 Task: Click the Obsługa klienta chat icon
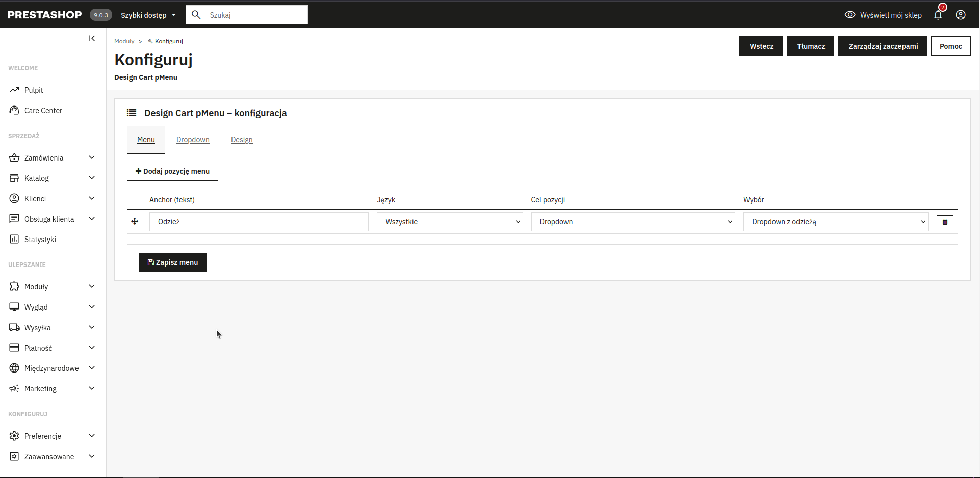coord(14,219)
